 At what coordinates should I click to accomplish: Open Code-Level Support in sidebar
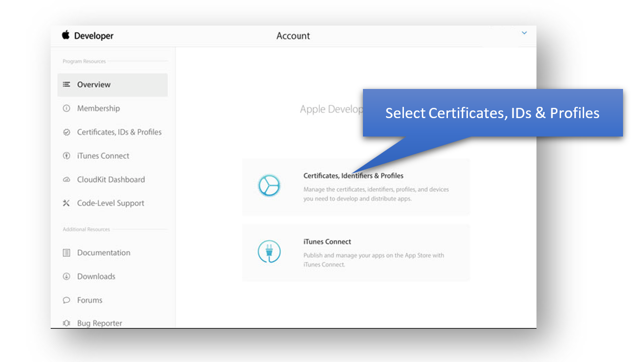(x=111, y=203)
